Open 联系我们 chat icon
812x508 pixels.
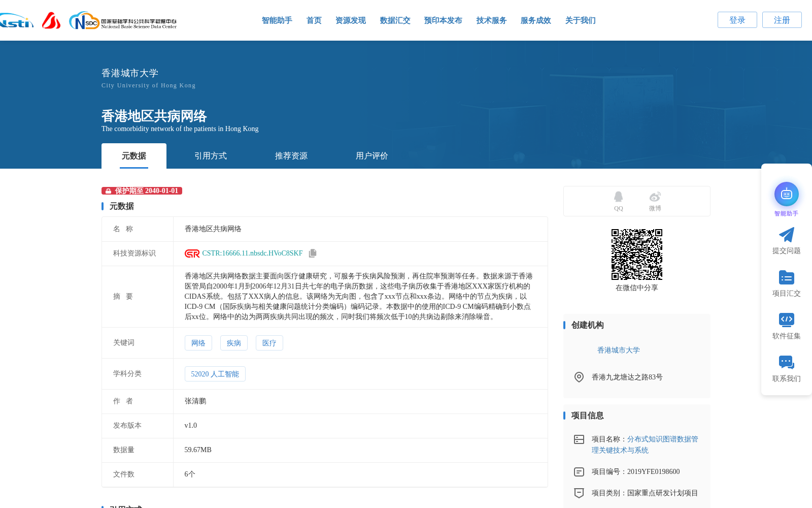(x=786, y=362)
